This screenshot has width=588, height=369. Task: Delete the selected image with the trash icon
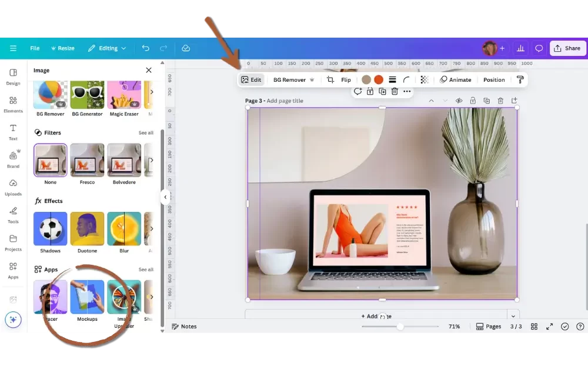pos(393,91)
